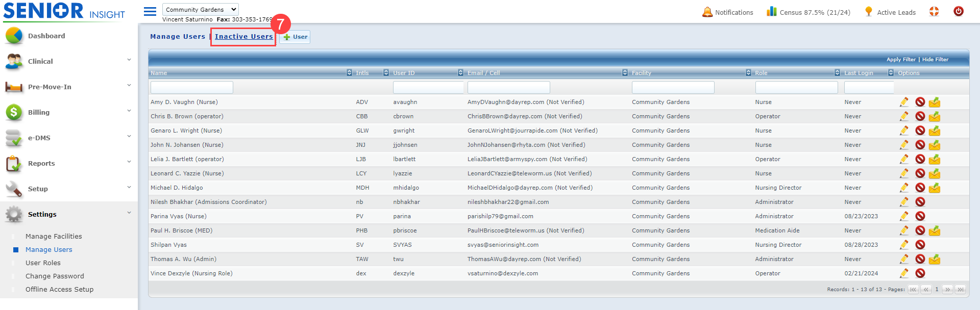Edit Michael D. Hidalgo user record
This screenshot has width=980, height=310.
(904, 188)
